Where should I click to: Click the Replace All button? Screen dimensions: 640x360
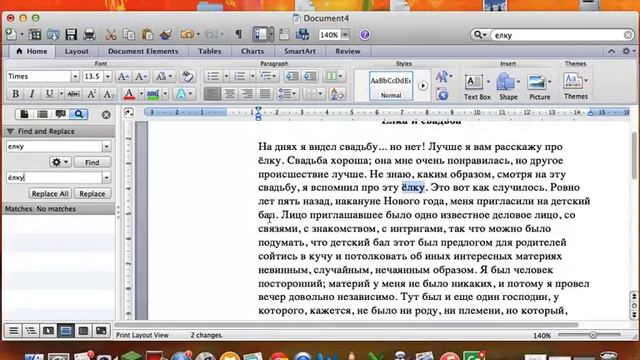50,193
